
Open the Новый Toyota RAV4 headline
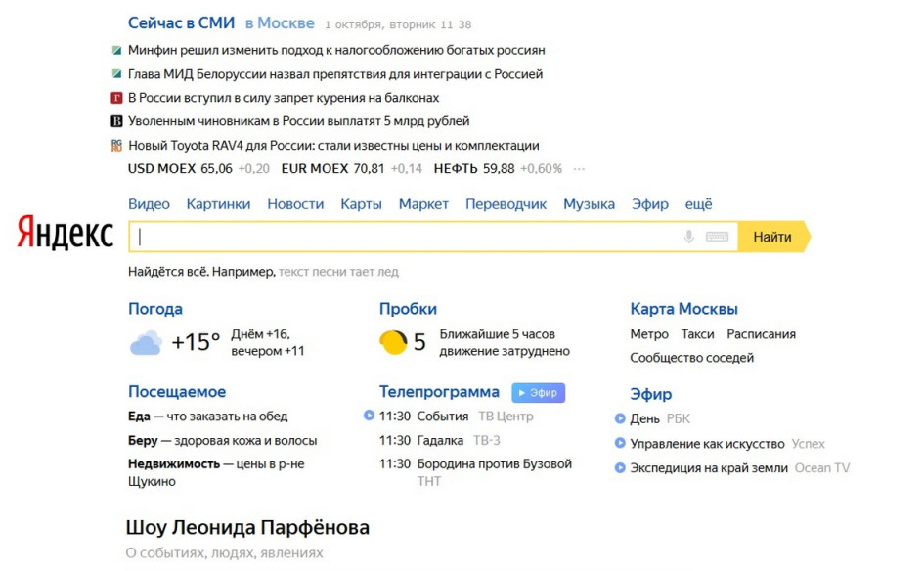(333, 146)
